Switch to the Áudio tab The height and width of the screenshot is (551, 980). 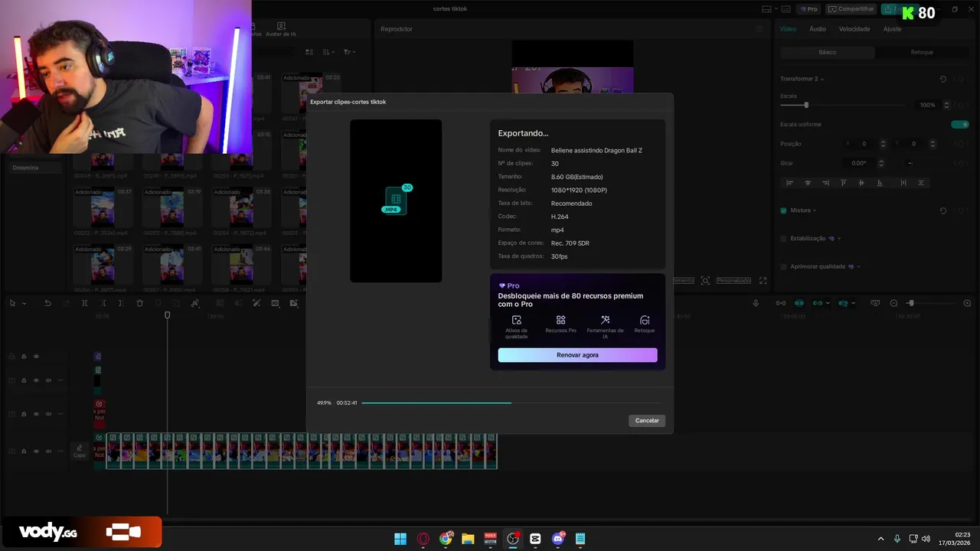[x=818, y=28]
